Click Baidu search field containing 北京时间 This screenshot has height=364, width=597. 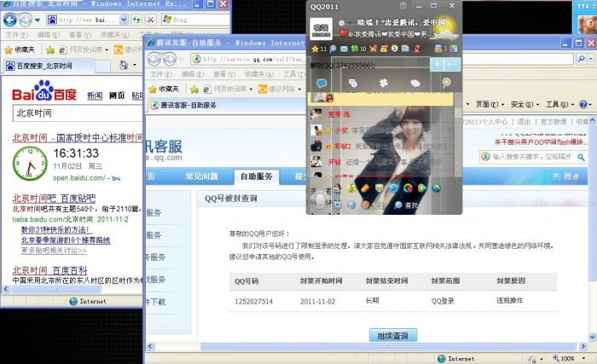[78, 113]
